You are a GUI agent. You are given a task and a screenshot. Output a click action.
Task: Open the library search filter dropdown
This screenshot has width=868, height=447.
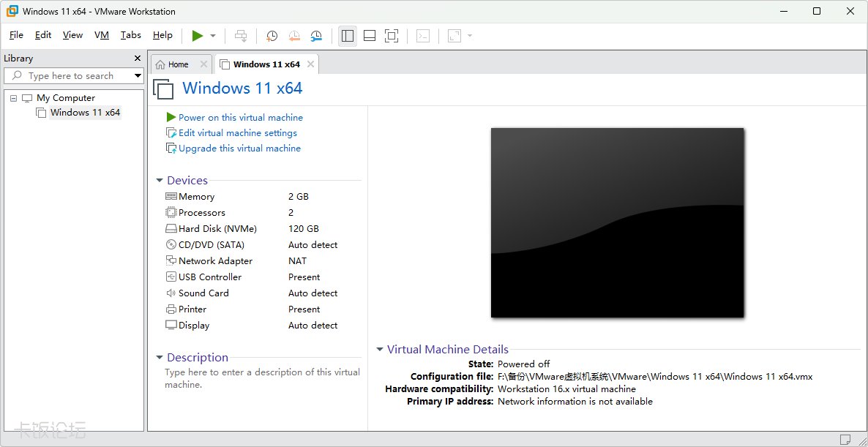coord(138,75)
